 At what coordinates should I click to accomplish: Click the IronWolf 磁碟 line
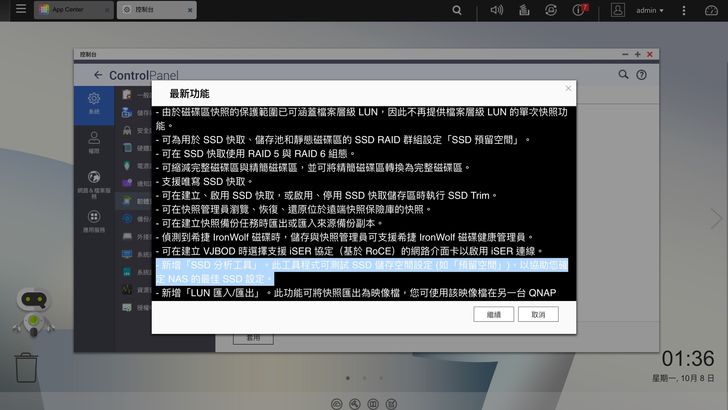[x=345, y=237]
